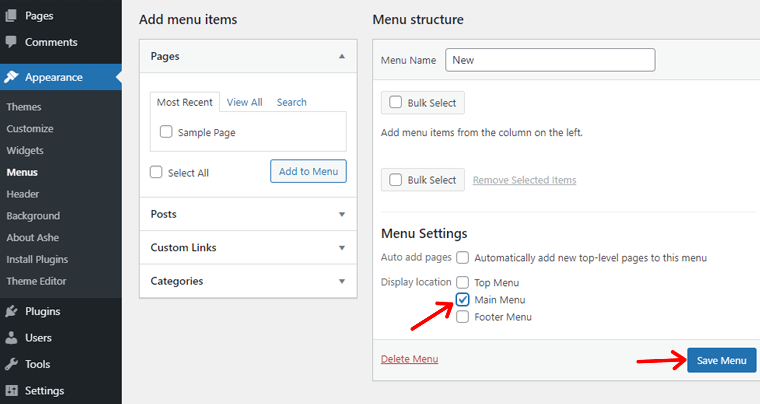Click the Comments speech bubble icon
Image resolution: width=760 pixels, height=404 pixels.
point(11,42)
